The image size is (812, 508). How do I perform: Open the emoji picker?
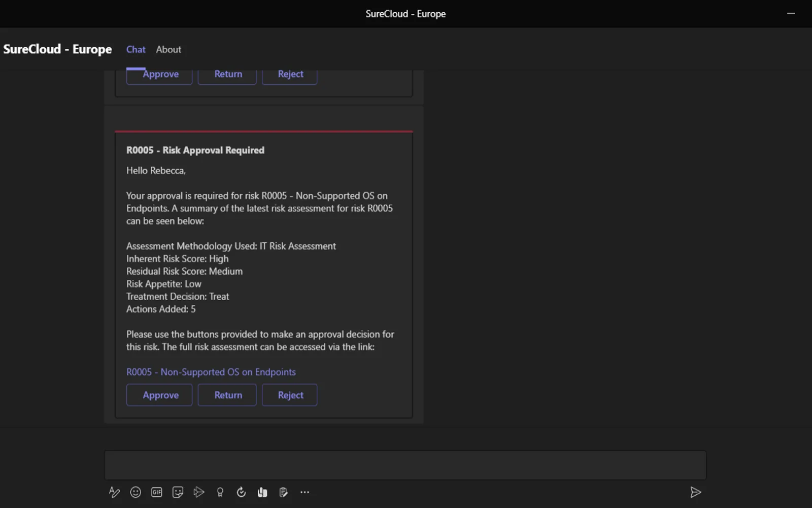click(136, 492)
